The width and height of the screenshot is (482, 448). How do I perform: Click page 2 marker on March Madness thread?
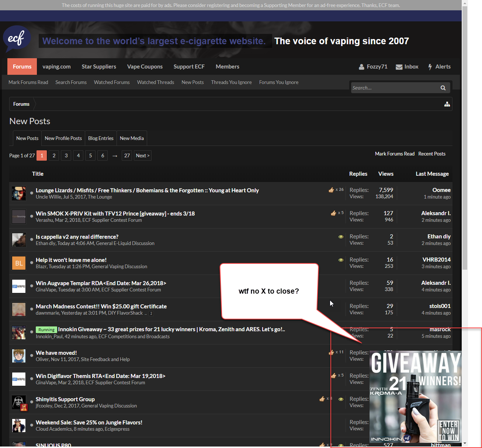[151, 314]
